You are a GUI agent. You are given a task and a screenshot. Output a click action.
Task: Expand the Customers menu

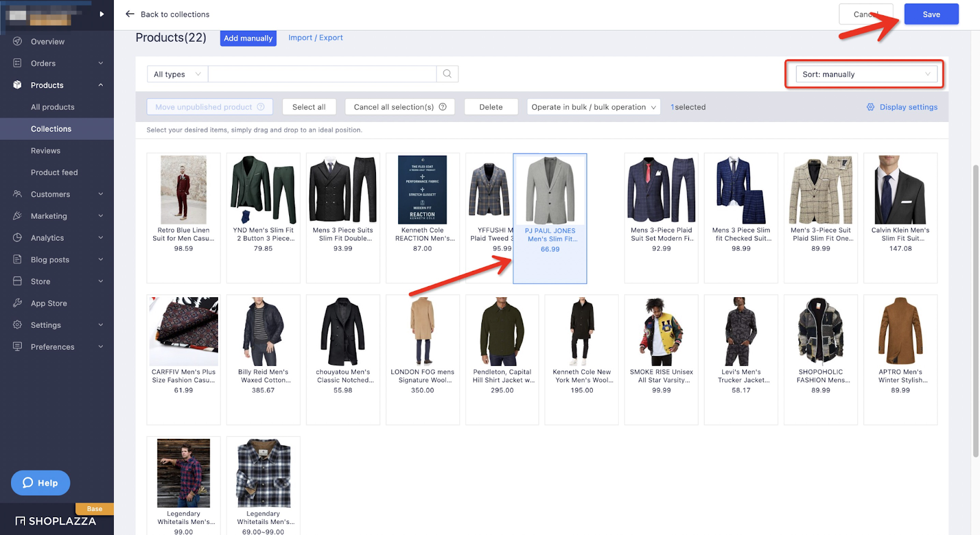pos(100,194)
